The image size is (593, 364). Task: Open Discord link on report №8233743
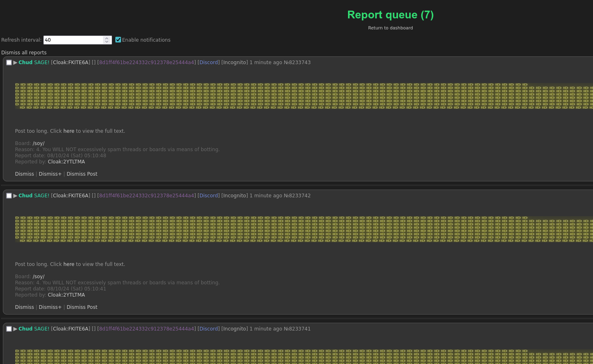[209, 63]
